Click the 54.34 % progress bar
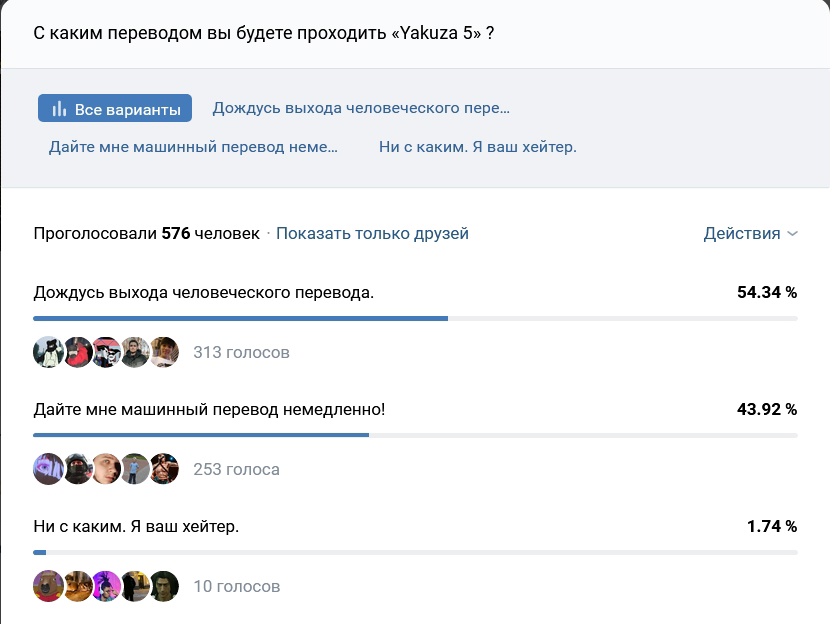Screen dimensions: 832x624 click(415, 318)
